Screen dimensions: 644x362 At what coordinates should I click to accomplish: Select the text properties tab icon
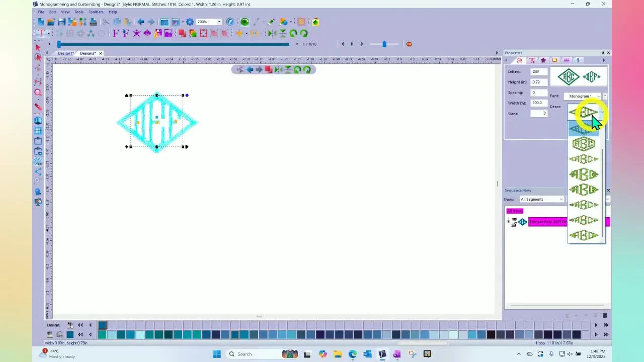[532, 60]
